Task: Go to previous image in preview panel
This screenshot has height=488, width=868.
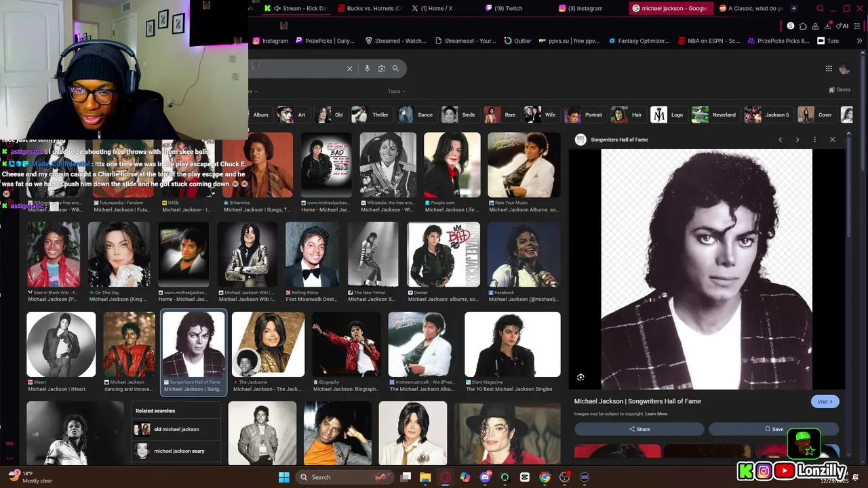Action: [x=780, y=140]
